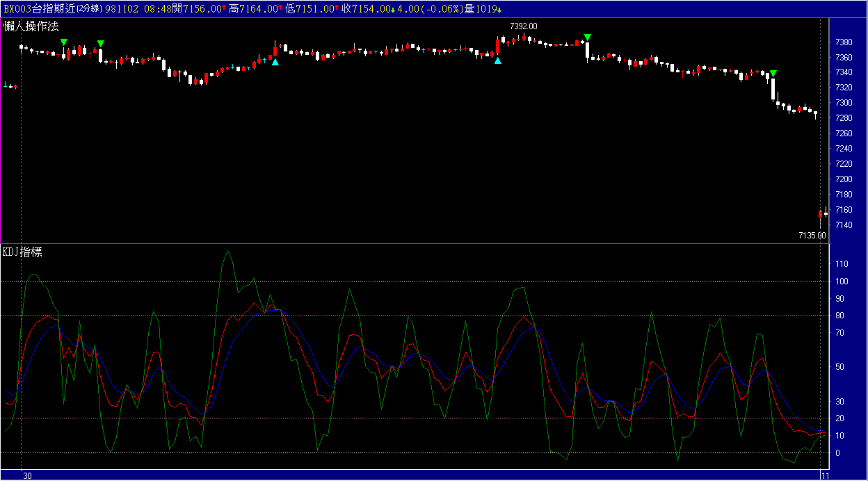Click the open price 開7156.00
This screenshot has width=868, height=481.
tap(196, 9)
